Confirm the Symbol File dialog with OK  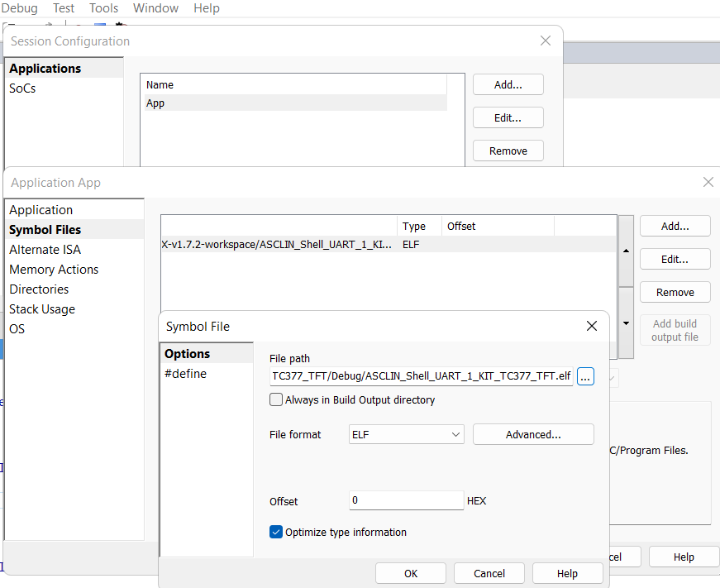[410, 573]
